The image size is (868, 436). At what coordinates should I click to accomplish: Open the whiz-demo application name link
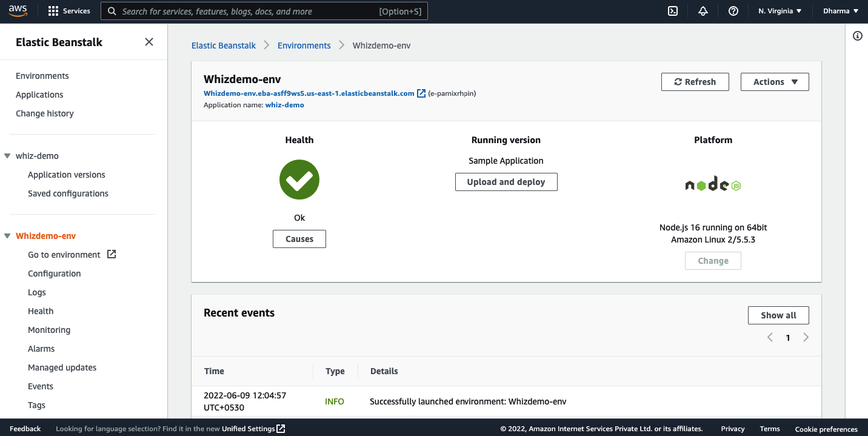point(285,105)
